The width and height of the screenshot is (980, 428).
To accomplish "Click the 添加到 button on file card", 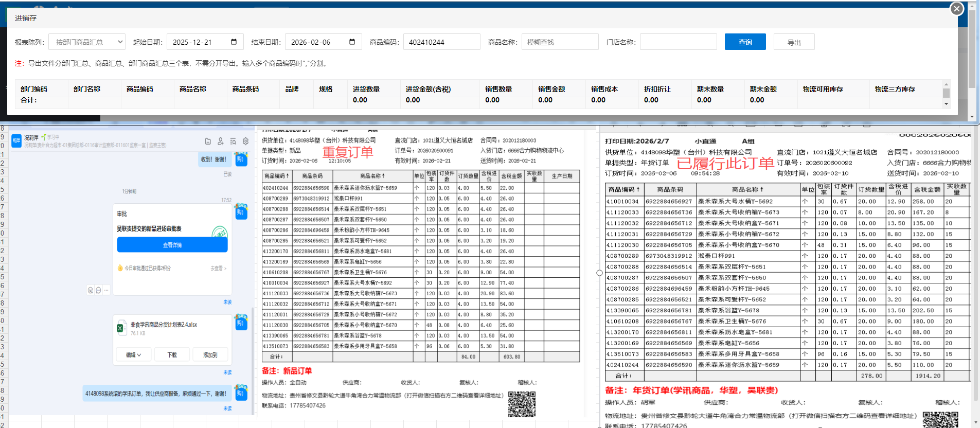I will tap(210, 355).
